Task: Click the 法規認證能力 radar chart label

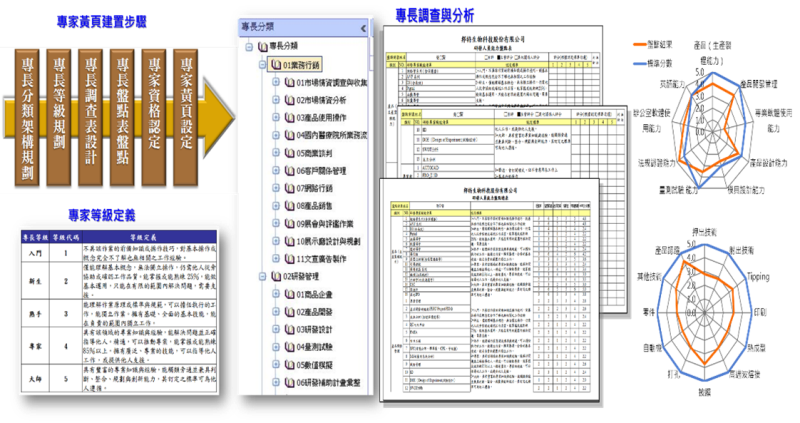Action: [x=657, y=163]
